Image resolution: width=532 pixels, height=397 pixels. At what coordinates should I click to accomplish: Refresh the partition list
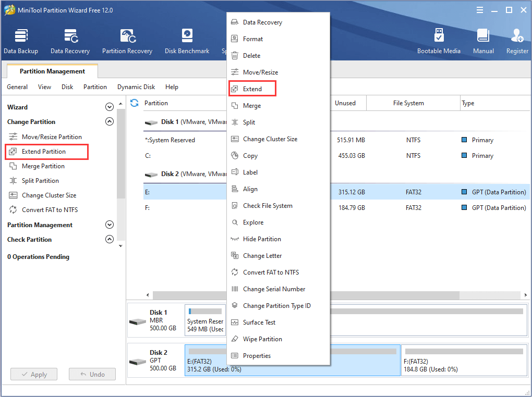point(135,103)
